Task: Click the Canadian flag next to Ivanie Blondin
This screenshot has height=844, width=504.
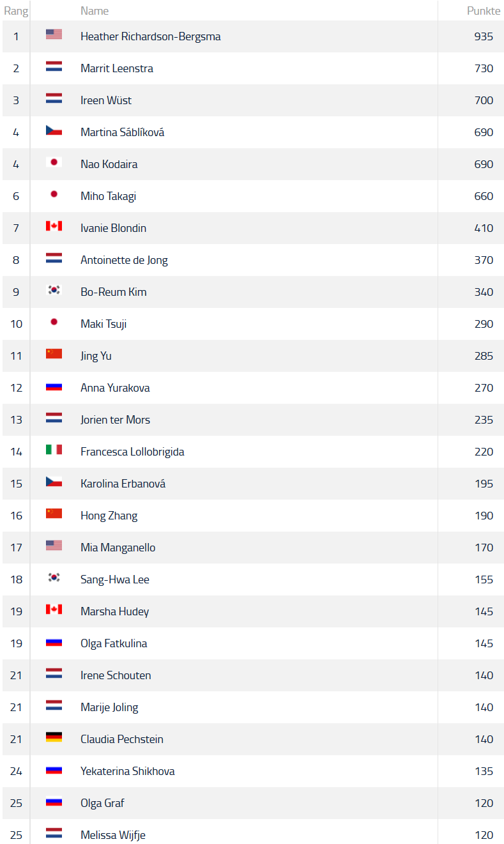Action: click(54, 226)
